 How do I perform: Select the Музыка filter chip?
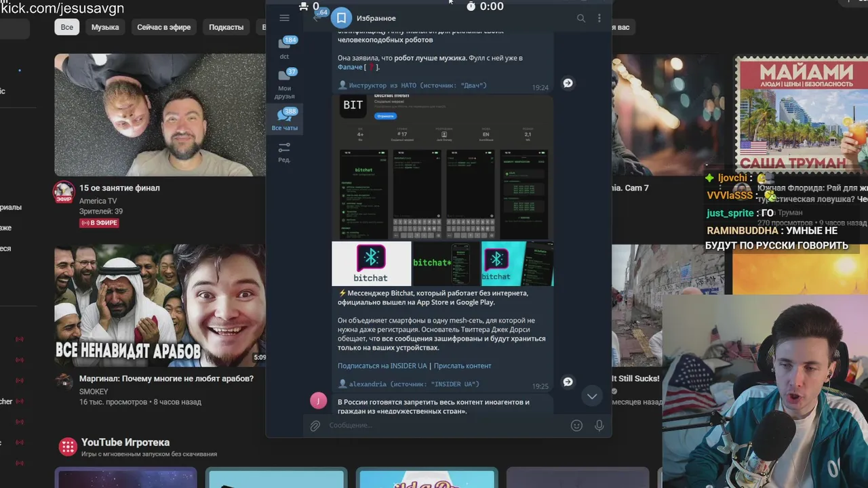pyautogui.click(x=105, y=27)
